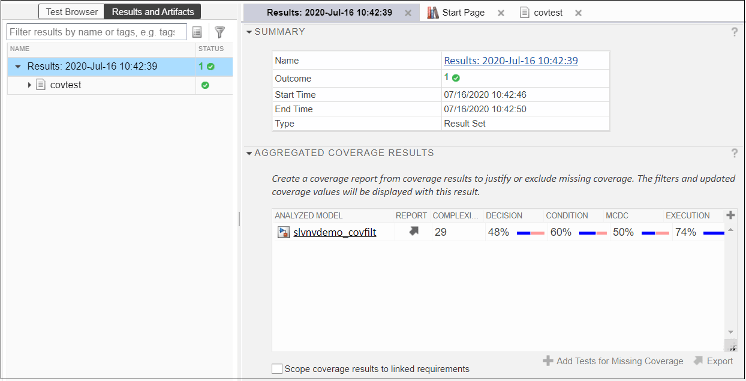Close the Start Page tab
This screenshot has width=746, height=381.
pos(501,13)
